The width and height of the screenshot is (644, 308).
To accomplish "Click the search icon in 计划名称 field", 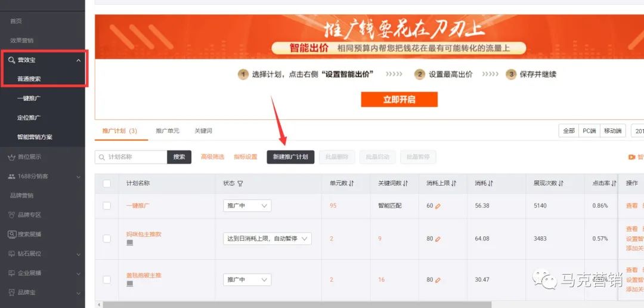I will tap(101, 157).
